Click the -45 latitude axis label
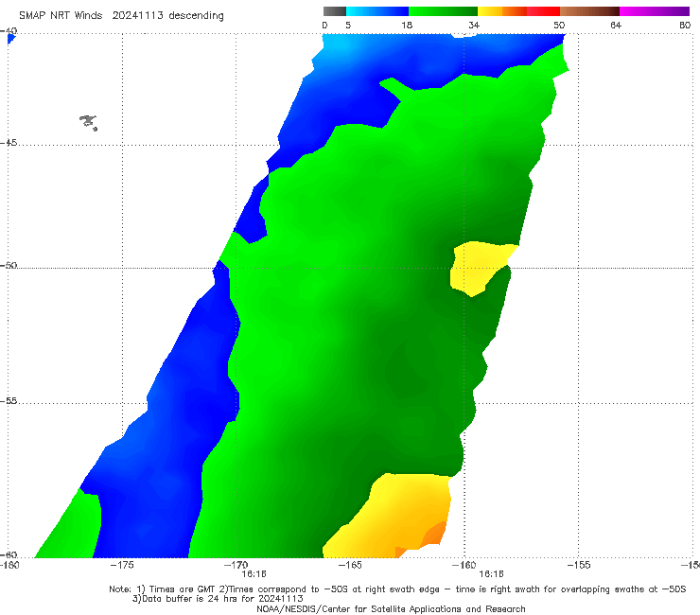 (9, 143)
